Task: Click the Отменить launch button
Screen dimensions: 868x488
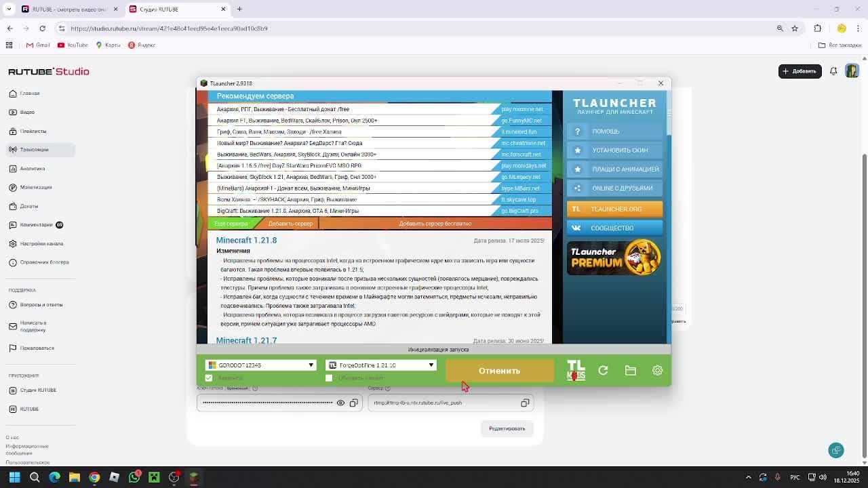Action: [500, 371]
